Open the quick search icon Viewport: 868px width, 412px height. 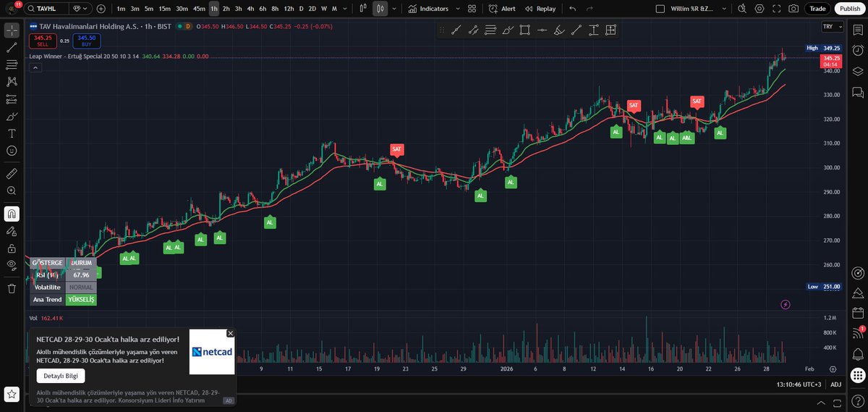[742, 9]
